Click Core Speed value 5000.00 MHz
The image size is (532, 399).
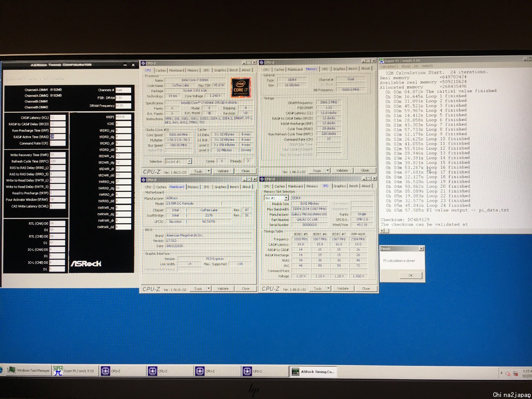(x=178, y=135)
